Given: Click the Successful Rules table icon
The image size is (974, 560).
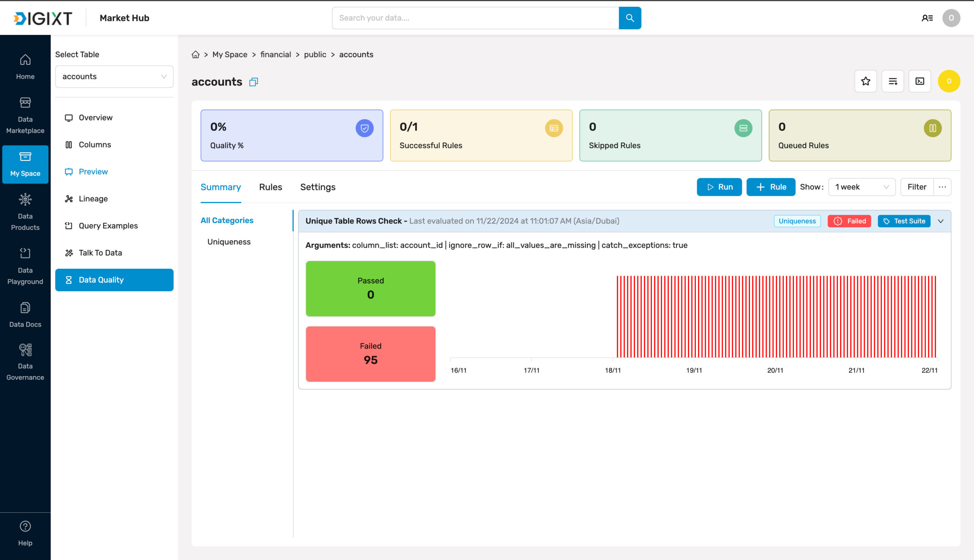Looking at the screenshot, I should pos(554,128).
